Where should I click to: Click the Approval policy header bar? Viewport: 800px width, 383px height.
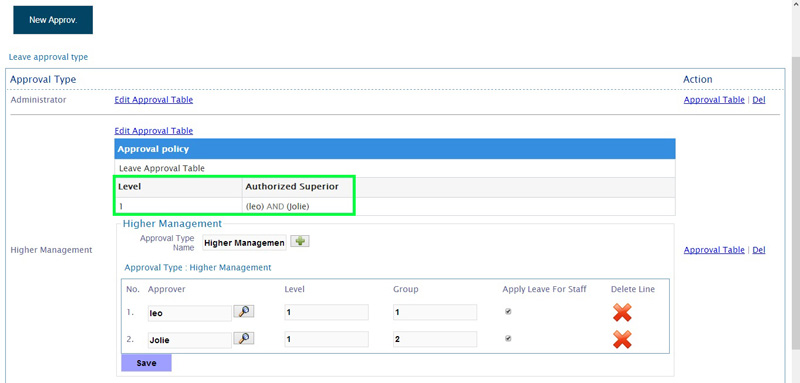395,149
